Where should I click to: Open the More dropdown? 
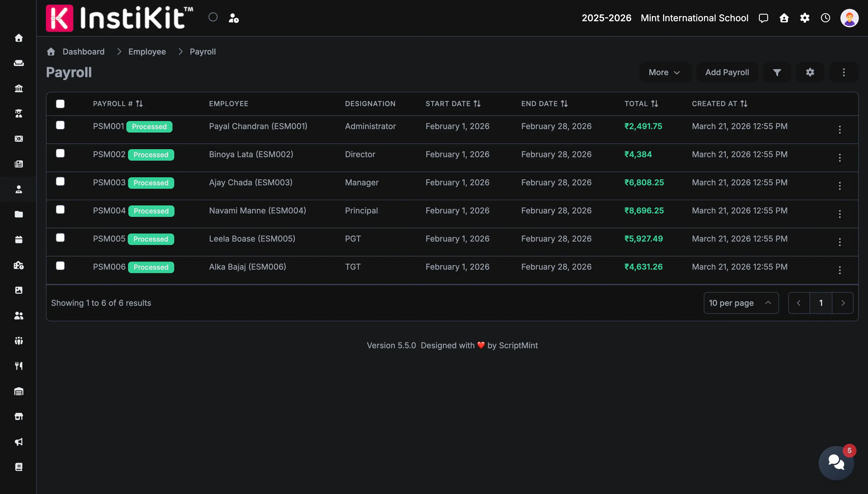point(664,72)
